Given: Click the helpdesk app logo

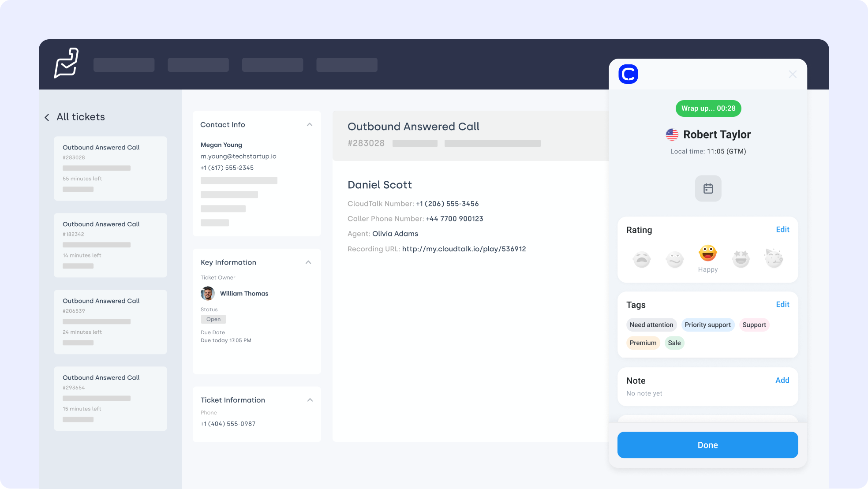Looking at the screenshot, I should (x=67, y=63).
